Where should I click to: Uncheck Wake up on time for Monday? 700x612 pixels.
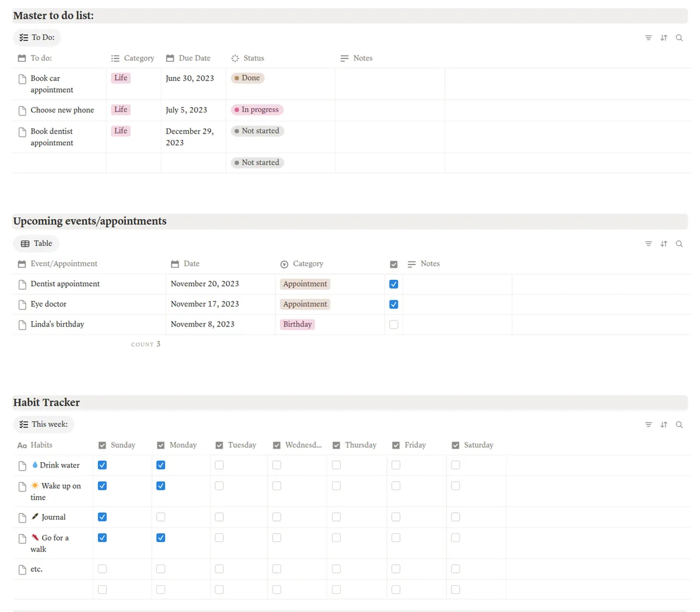point(161,486)
